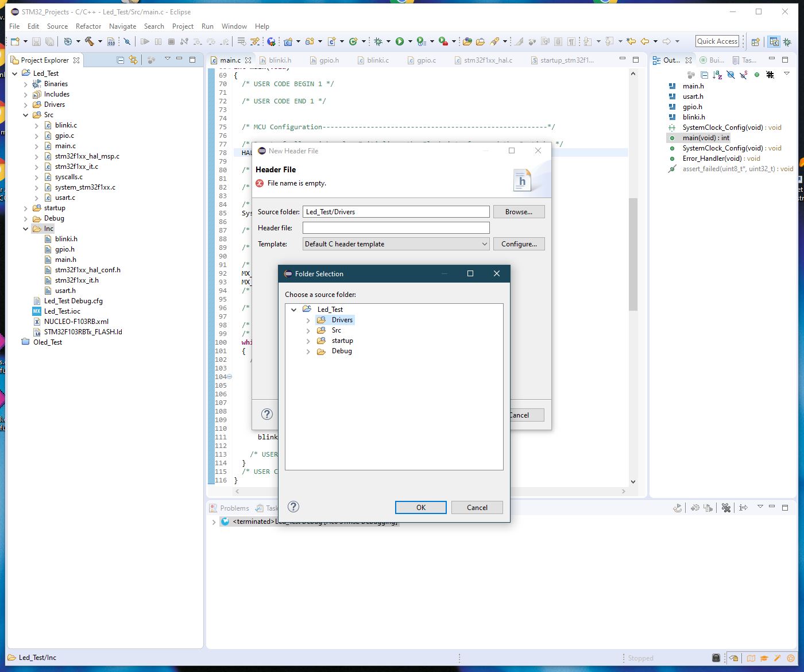This screenshot has width=804, height=672.
Task: Click Last Edit Location arrow icon
Action: pyautogui.click(x=631, y=41)
